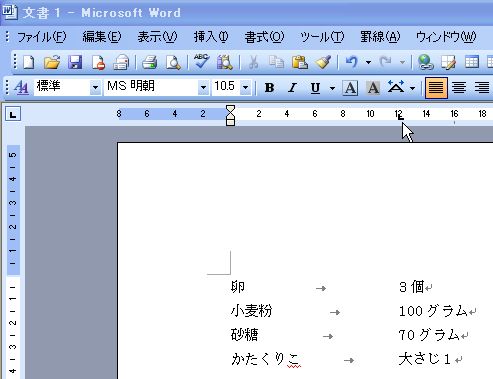Toggle justified alignment button

click(436, 88)
